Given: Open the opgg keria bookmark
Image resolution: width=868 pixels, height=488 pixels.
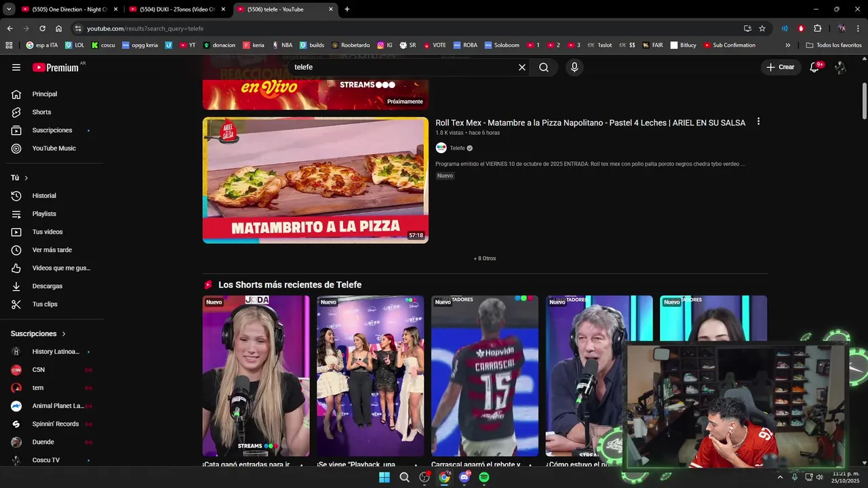Looking at the screenshot, I should pyautogui.click(x=140, y=45).
